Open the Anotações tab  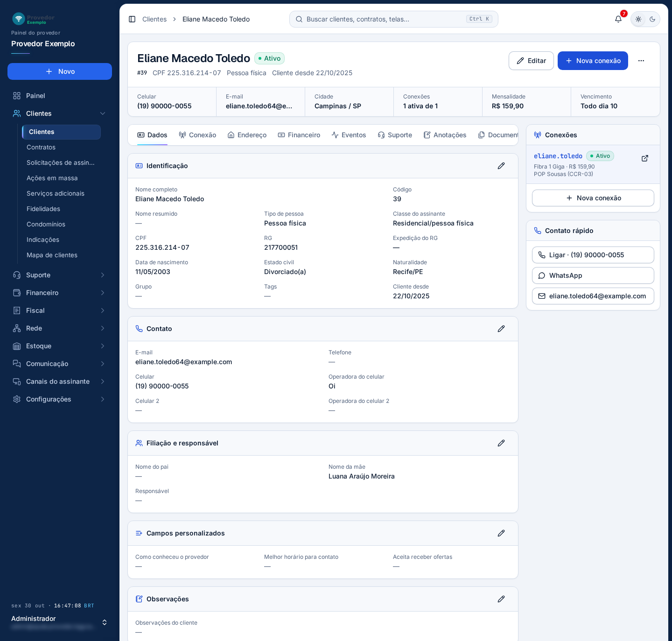pyautogui.click(x=445, y=135)
